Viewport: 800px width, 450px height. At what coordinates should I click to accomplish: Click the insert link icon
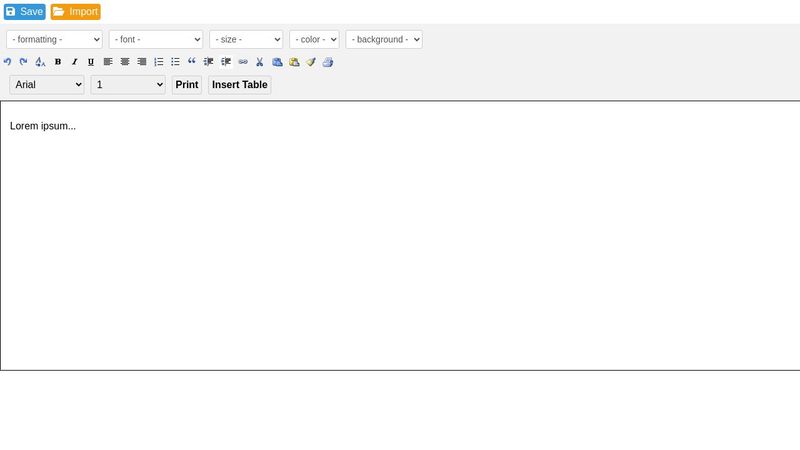pyautogui.click(x=243, y=62)
